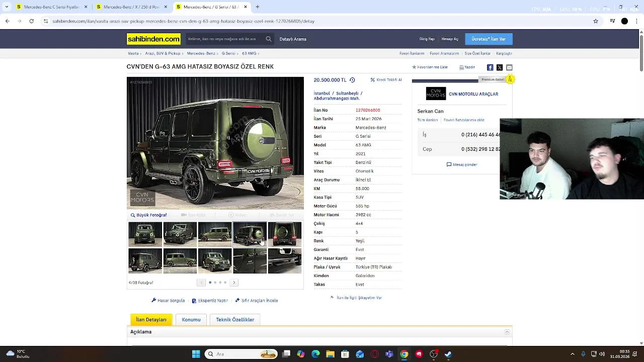Click Kredi Teklifi Al link
Image resolution: width=644 pixels, height=362 pixels.
pyautogui.click(x=386, y=80)
